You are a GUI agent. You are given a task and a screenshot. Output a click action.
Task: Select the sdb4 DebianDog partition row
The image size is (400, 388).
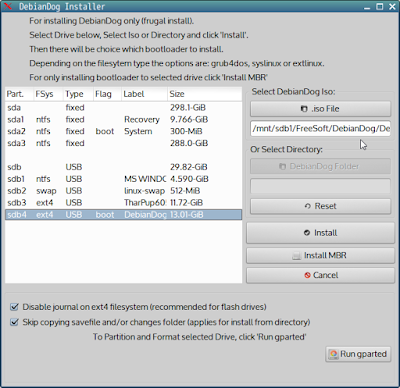tap(123, 215)
